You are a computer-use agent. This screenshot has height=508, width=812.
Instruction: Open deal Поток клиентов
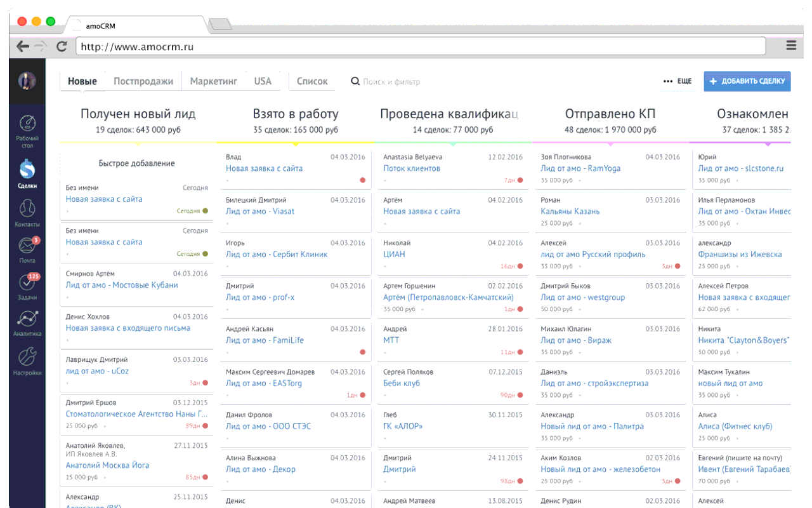click(412, 168)
